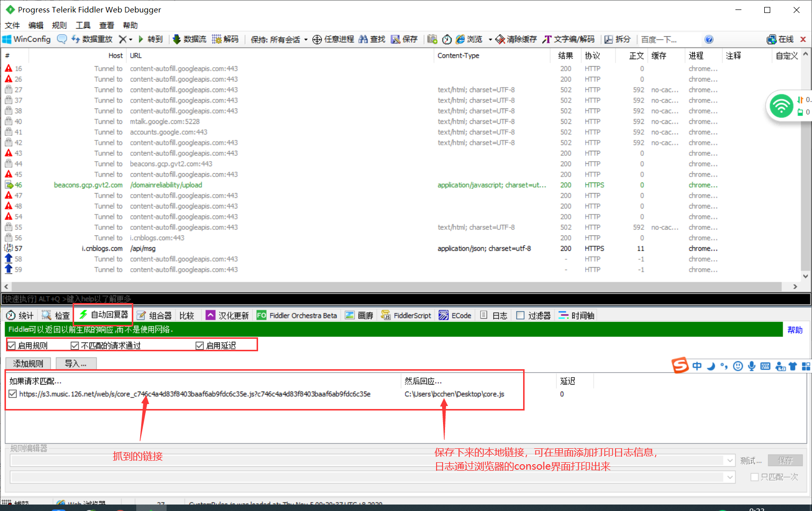Toggle the 启用延迟 checkbox
The image size is (812, 511).
click(x=199, y=346)
